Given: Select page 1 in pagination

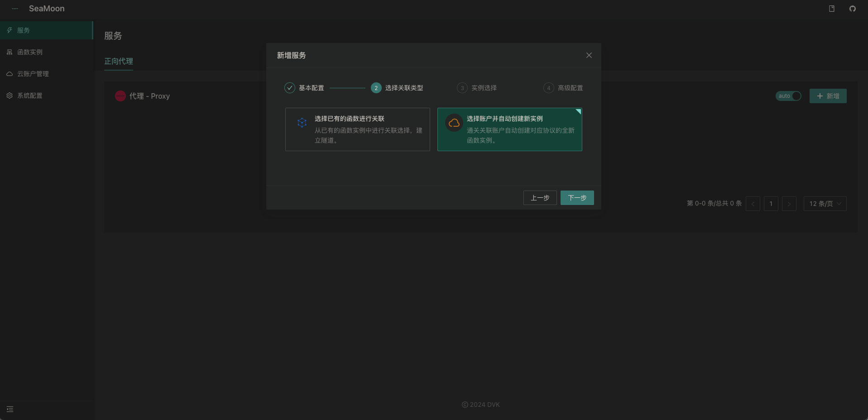Looking at the screenshot, I should pos(771,204).
